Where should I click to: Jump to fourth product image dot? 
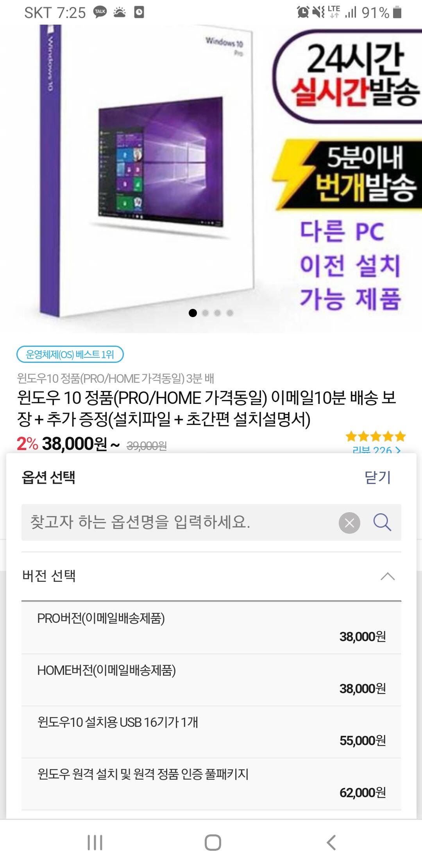click(230, 313)
